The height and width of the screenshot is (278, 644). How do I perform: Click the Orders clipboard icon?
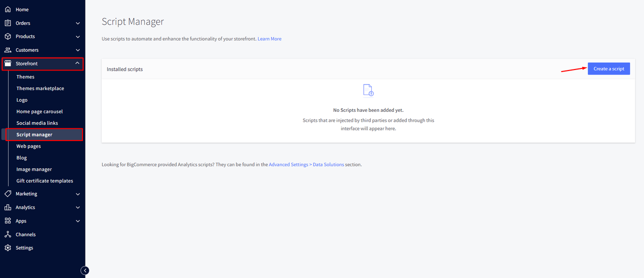pyautogui.click(x=8, y=23)
